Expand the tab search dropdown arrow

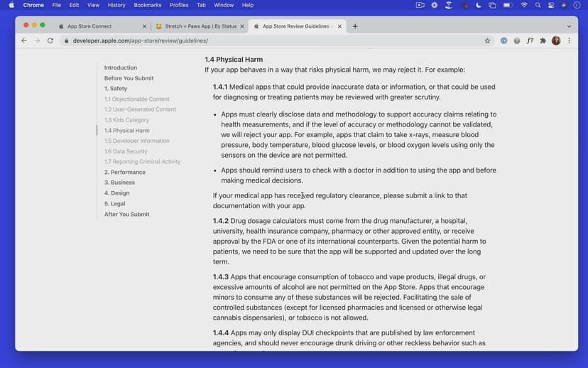coord(569,26)
